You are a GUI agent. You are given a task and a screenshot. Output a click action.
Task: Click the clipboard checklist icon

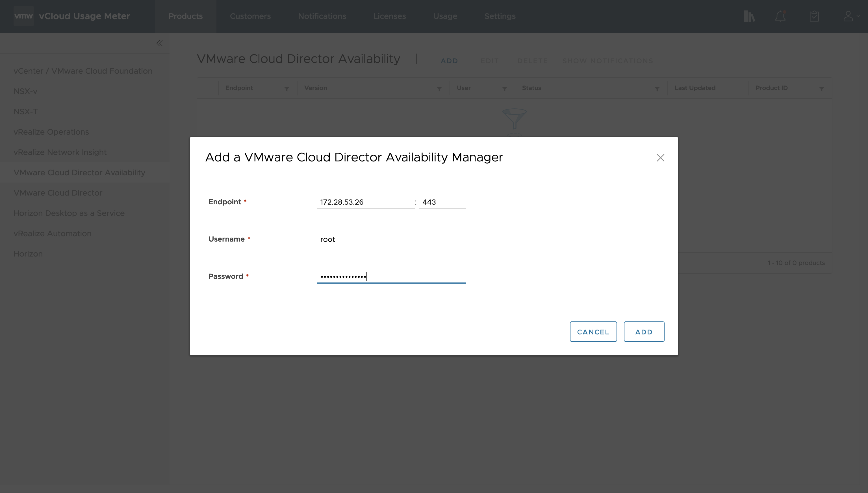point(814,16)
